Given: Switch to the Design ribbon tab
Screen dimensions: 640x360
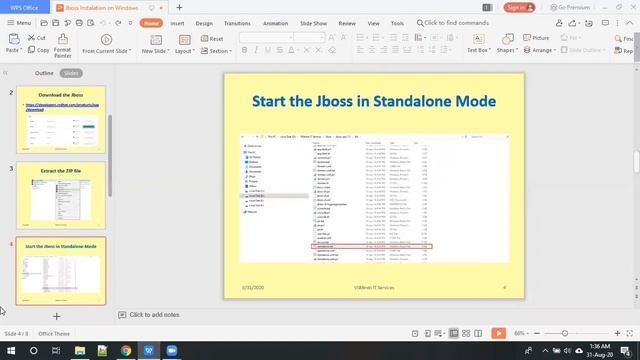Looking at the screenshot, I should [x=204, y=23].
